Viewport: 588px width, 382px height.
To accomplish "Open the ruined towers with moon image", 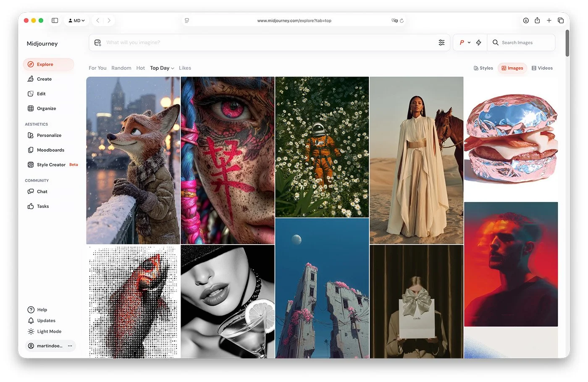I will pos(322,288).
